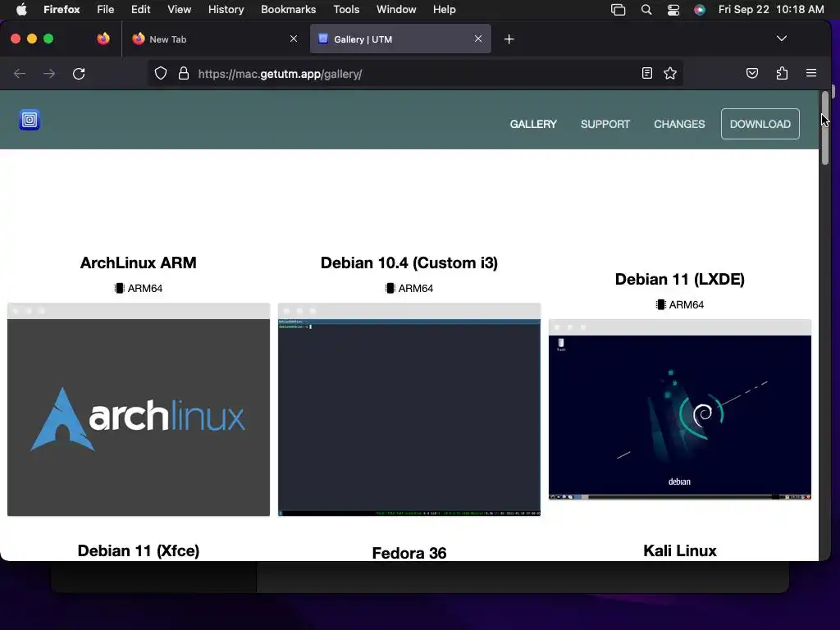The height and width of the screenshot is (630, 840).
Task: Close the Gallery | UTM tab
Action: coord(478,39)
